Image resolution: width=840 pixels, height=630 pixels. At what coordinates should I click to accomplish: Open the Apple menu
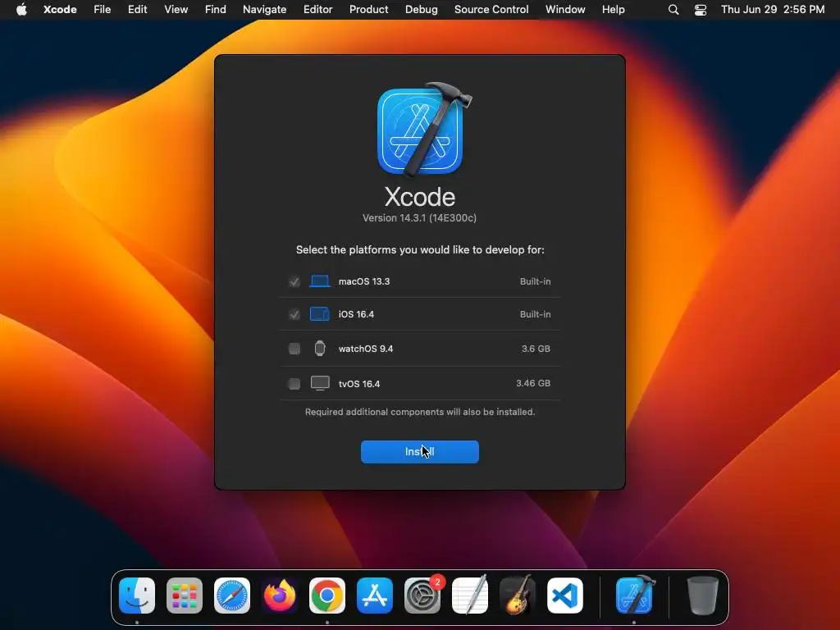click(x=21, y=9)
